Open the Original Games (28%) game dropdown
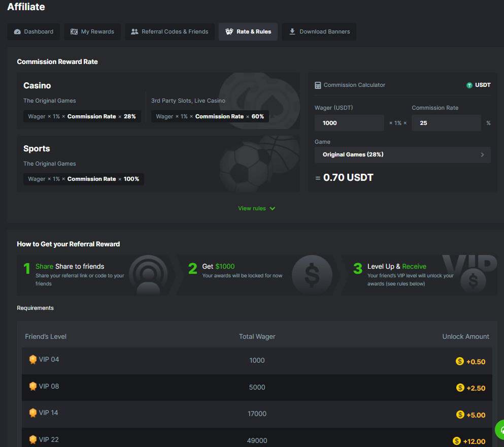504x447 pixels. pyautogui.click(x=402, y=155)
